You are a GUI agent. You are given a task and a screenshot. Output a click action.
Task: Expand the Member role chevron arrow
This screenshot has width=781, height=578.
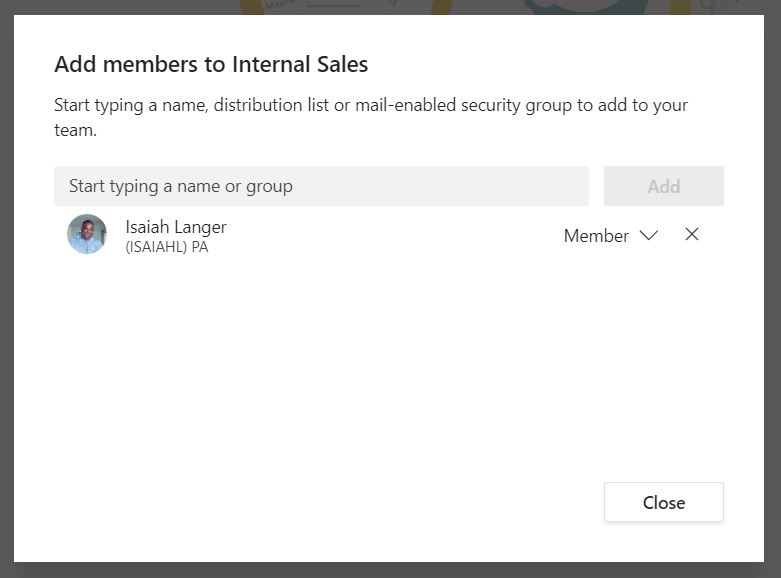pos(649,236)
